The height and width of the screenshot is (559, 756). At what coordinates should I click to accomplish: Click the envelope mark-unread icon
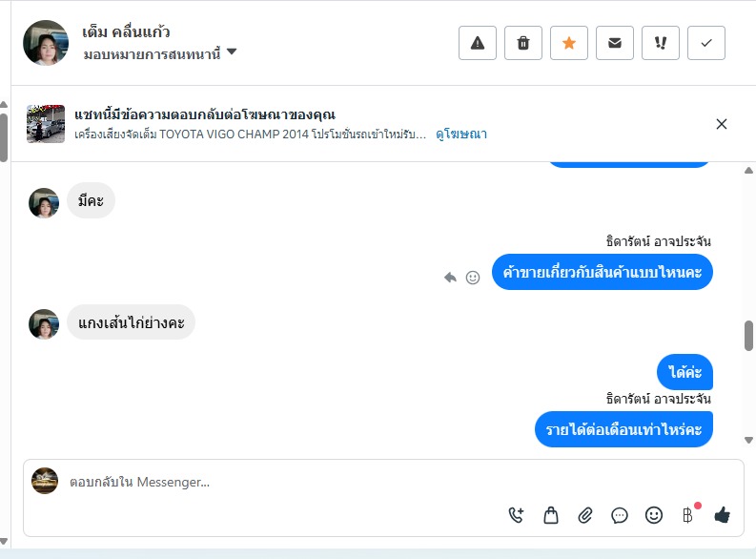(x=615, y=43)
